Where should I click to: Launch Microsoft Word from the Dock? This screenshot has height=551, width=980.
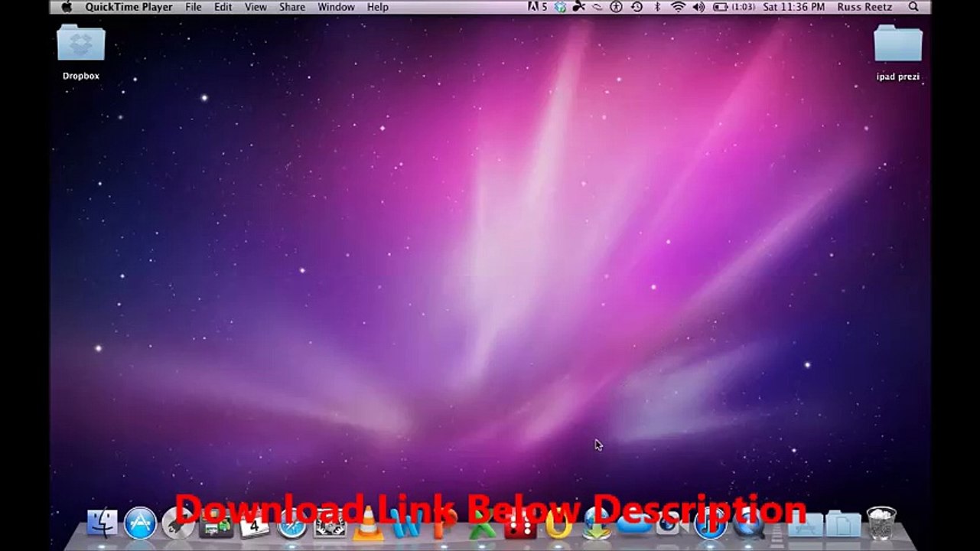pos(406,525)
